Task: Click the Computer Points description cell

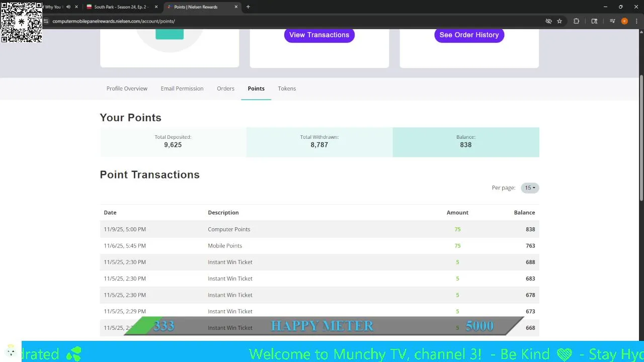Action: (229, 229)
